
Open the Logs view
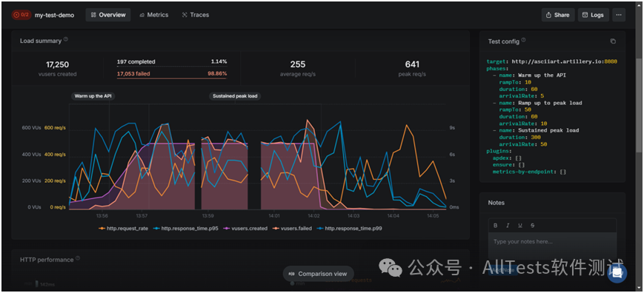pos(593,15)
